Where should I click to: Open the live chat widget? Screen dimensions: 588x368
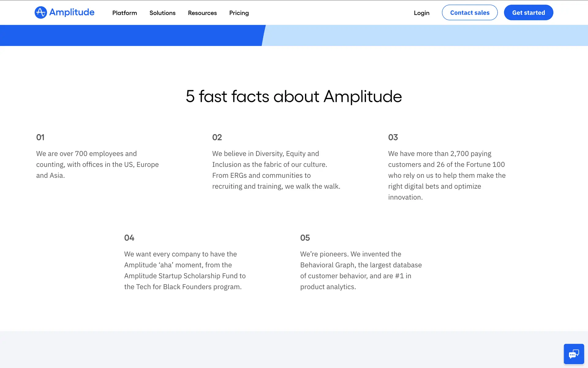coord(574,354)
